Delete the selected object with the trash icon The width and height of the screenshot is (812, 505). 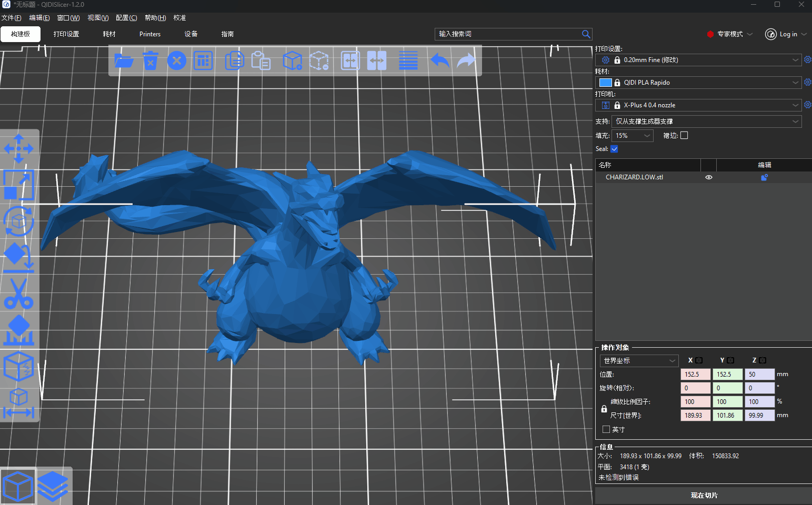151,61
